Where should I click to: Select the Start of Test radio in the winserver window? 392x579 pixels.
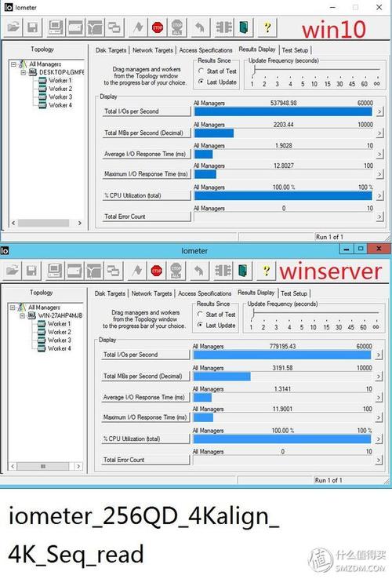(x=200, y=315)
